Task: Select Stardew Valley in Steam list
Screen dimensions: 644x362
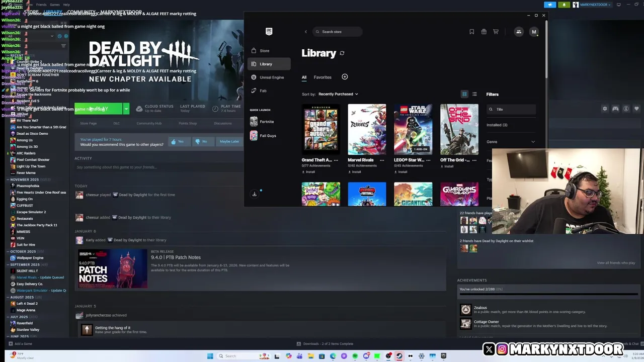Action: pos(28,330)
